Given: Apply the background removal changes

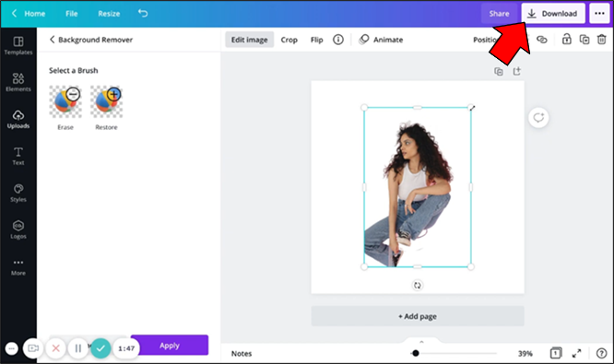Looking at the screenshot, I should [170, 346].
